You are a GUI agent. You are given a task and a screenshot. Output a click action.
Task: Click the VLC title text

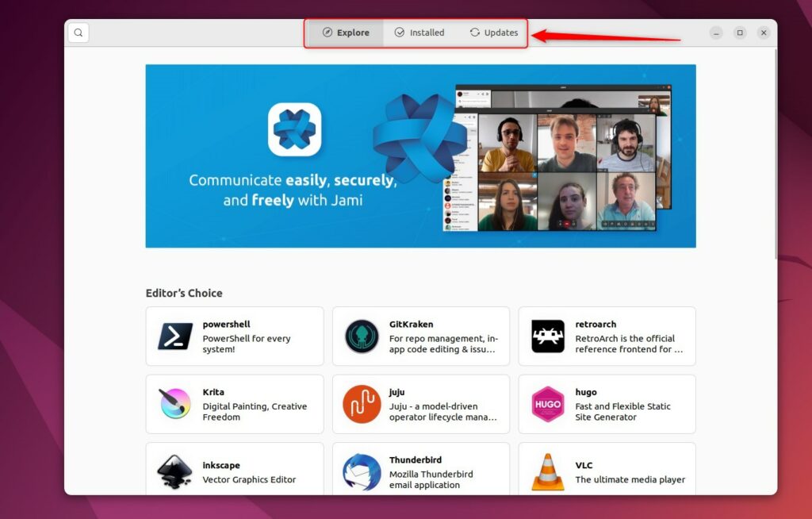point(584,465)
